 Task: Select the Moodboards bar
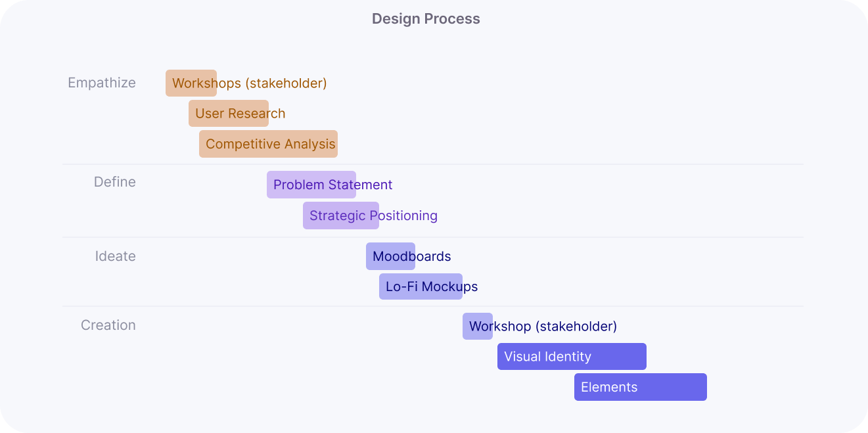[390, 256]
